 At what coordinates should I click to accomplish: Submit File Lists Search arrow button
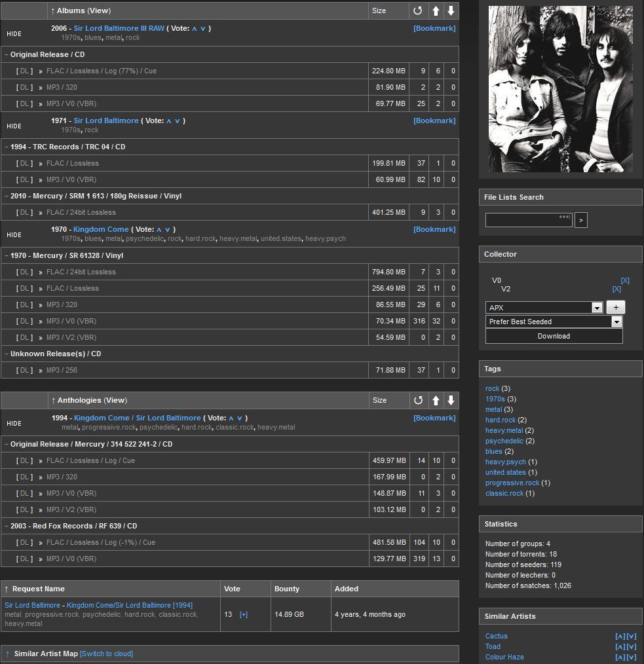[x=581, y=220]
